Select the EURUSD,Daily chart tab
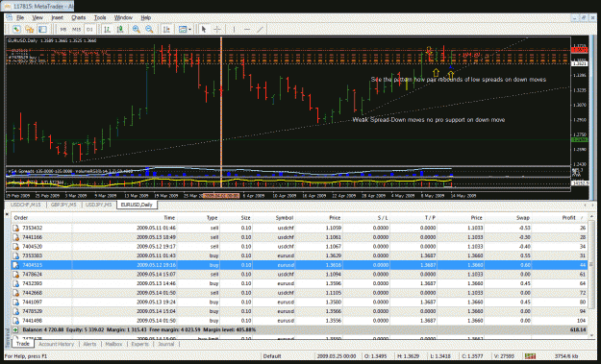This screenshot has width=601, height=364. (x=137, y=205)
